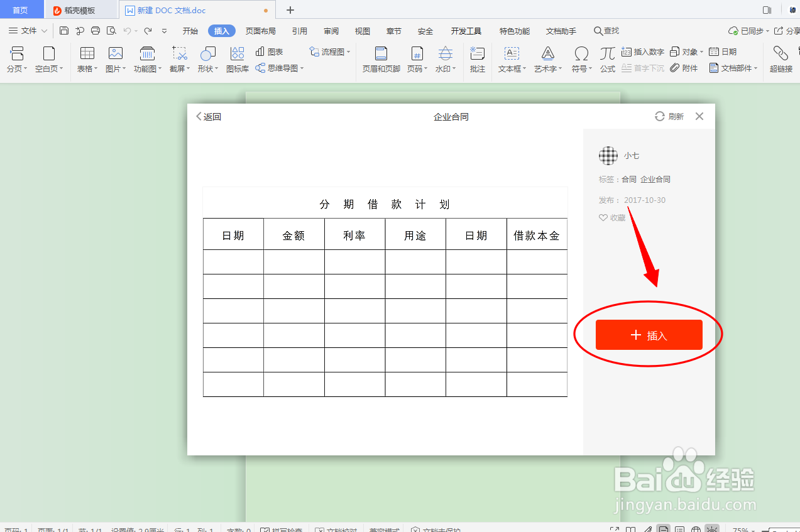
Task: Open the 公式 formula tool
Action: coord(607,60)
